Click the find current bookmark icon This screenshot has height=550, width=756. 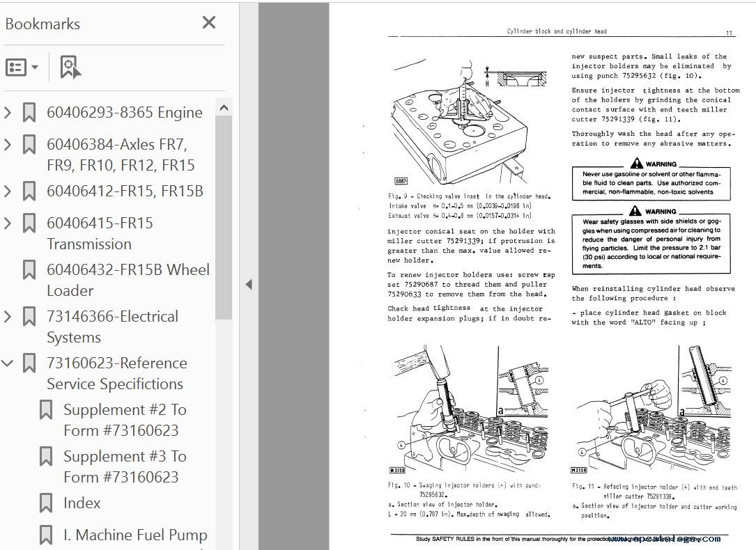point(70,67)
